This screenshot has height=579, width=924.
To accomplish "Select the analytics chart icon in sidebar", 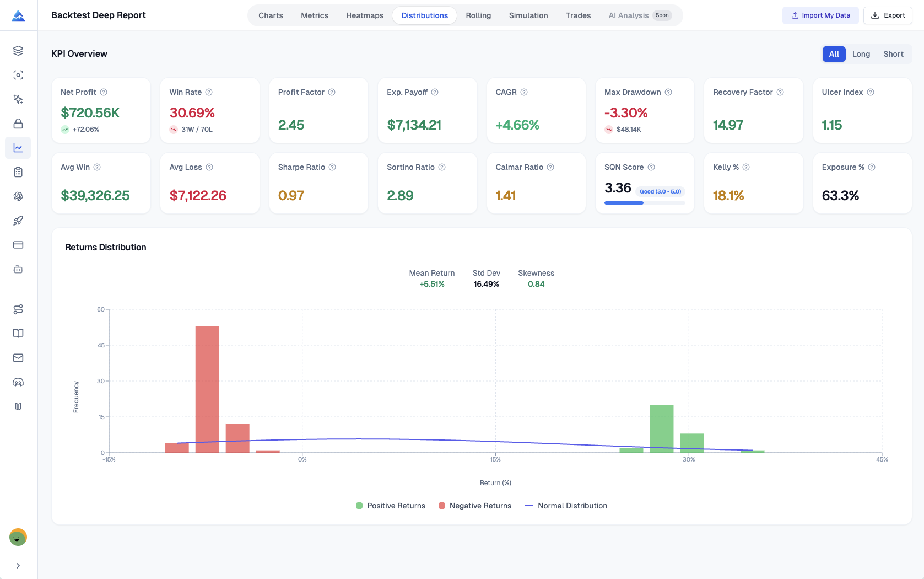I will pos(18,147).
